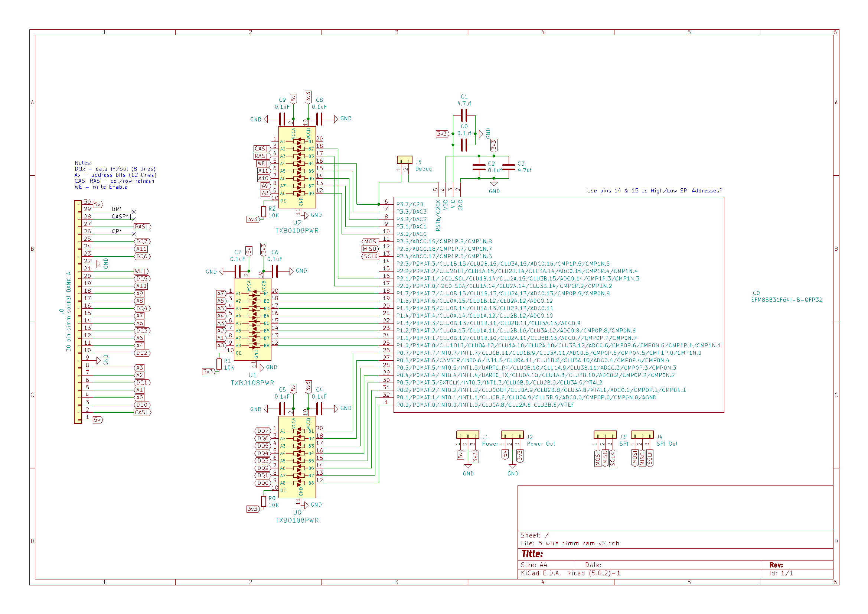
Task: Click capacitor C9 symbol near U2
Action: pyautogui.click(x=282, y=119)
